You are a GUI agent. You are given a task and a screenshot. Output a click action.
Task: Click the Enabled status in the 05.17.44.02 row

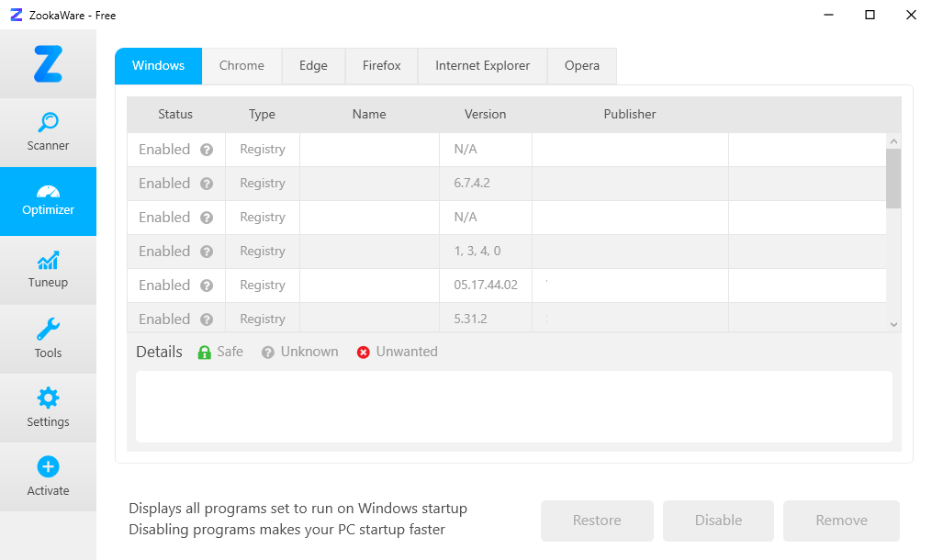tap(164, 286)
